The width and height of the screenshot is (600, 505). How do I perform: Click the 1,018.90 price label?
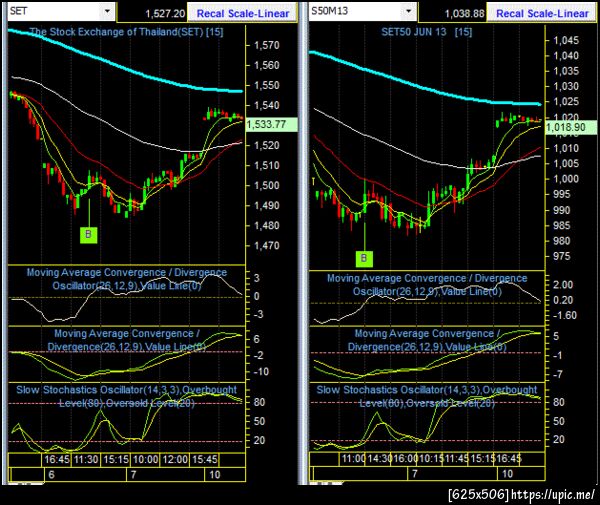[x=571, y=127]
